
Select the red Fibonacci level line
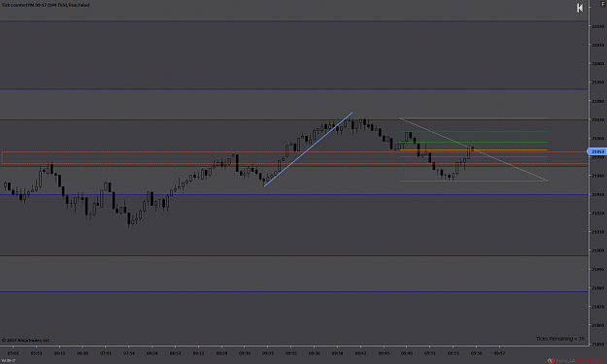pyautogui.click(x=473, y=132)
